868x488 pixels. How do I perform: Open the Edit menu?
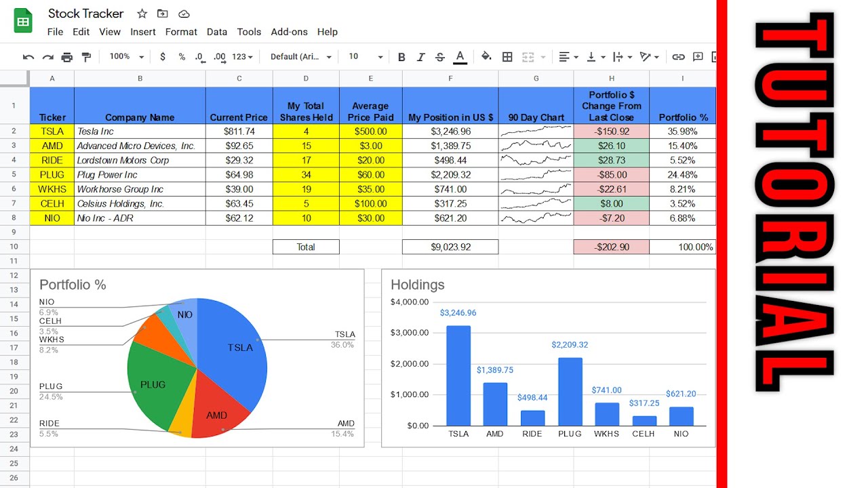(81, 32)
